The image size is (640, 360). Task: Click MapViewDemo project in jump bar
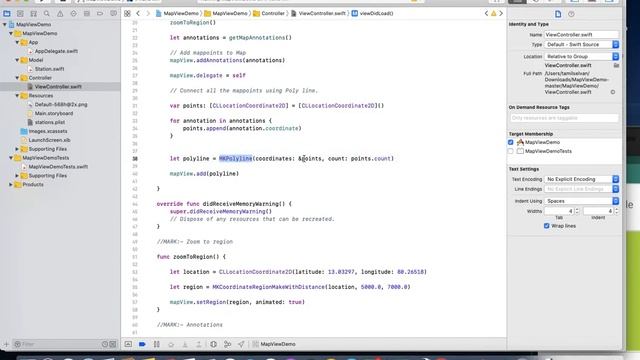[x=177, y=13]
